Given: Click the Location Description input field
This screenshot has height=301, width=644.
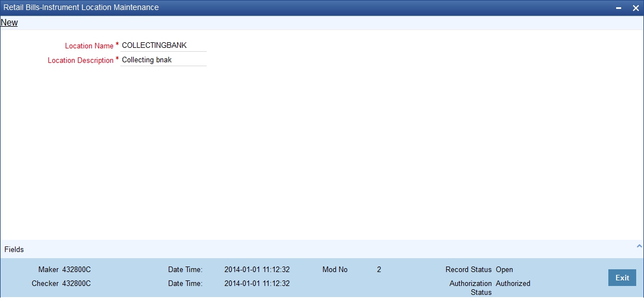Looking at the screenshot, I should point(163,60).
